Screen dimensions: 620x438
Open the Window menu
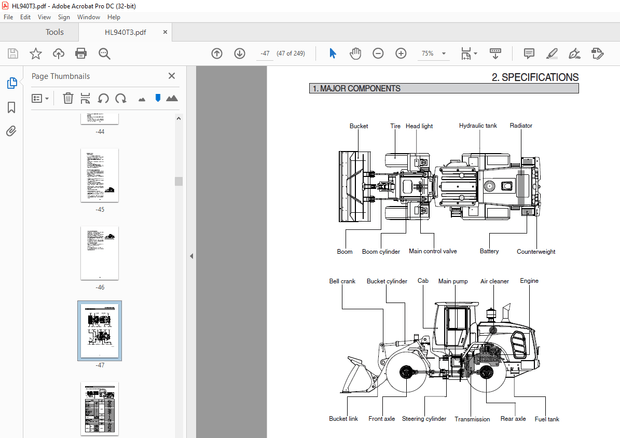(88, 17)
